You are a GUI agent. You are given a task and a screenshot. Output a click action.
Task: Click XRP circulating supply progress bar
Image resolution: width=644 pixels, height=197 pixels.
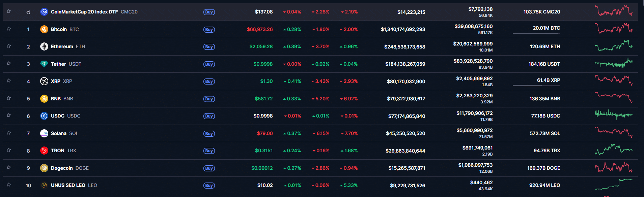pos(536,86)
